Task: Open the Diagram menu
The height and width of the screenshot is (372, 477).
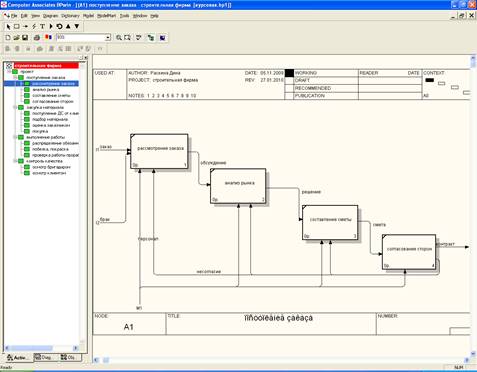Action: click(50, 16)
